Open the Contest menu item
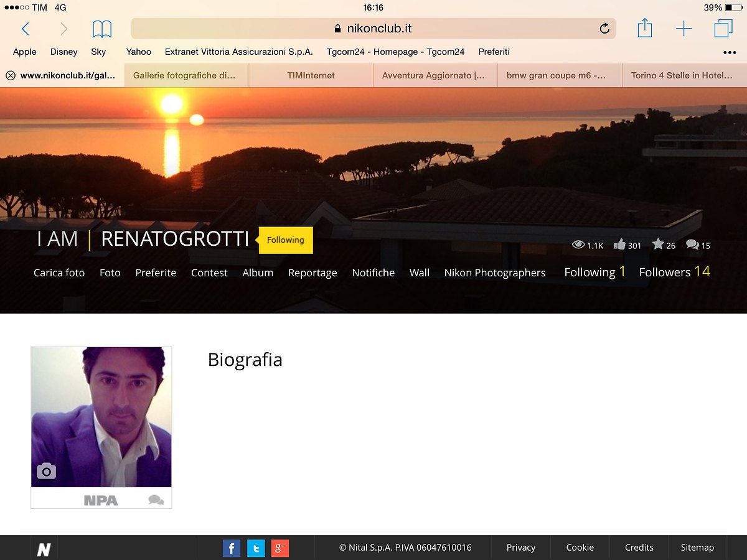The image size is (747, 560). 209,273
